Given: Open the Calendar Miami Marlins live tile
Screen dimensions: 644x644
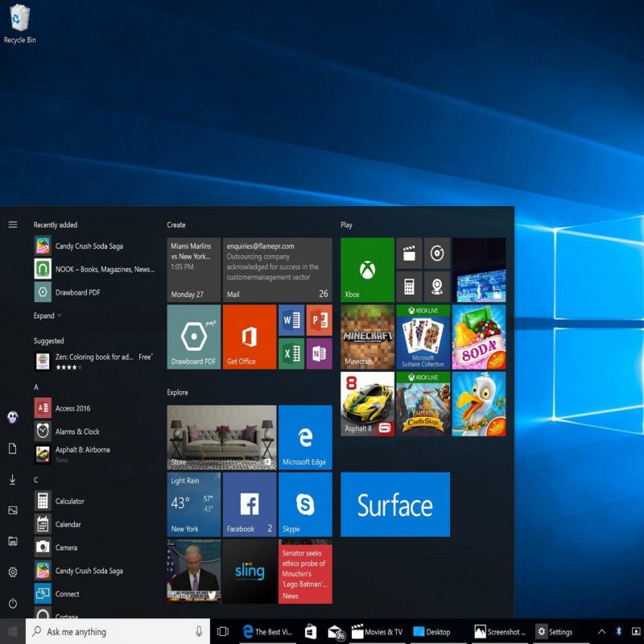Looking at the screenshot, I should (194, 270).
